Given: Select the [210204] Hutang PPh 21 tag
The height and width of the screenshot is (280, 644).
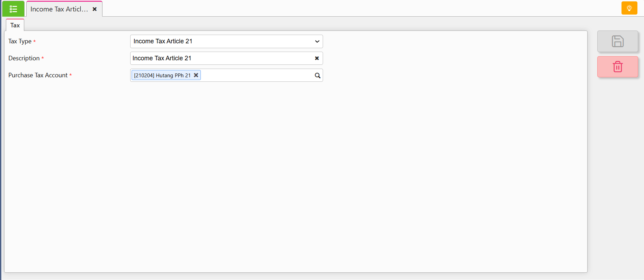Looking at the screenshot, I should [x=162, y=75].
